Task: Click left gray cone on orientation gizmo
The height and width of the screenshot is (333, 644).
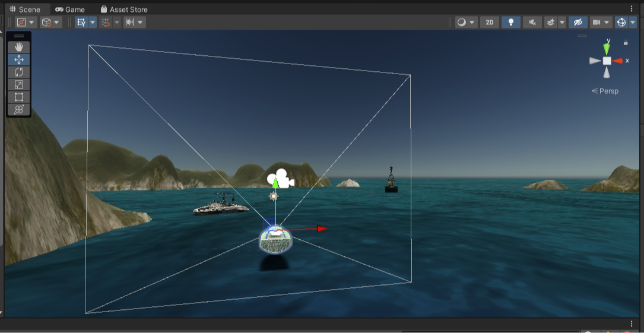Action: [x=595, y=61]
